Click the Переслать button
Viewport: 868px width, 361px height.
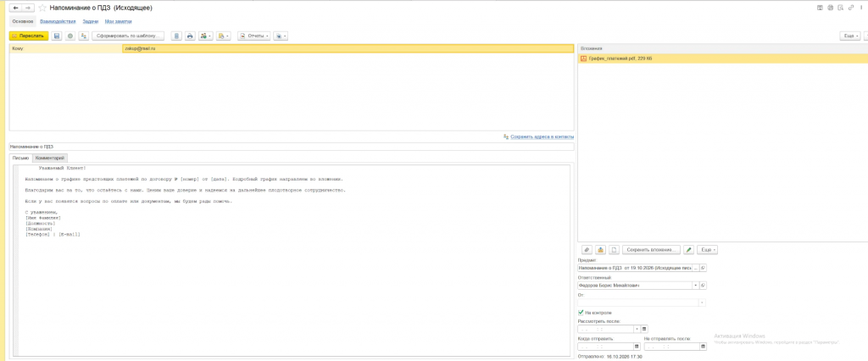tap(29, 36)
